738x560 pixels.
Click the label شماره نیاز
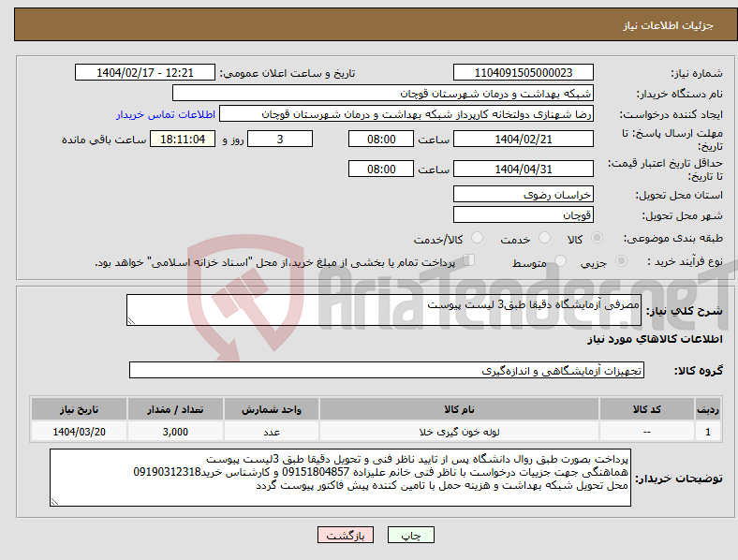(697, 73)
